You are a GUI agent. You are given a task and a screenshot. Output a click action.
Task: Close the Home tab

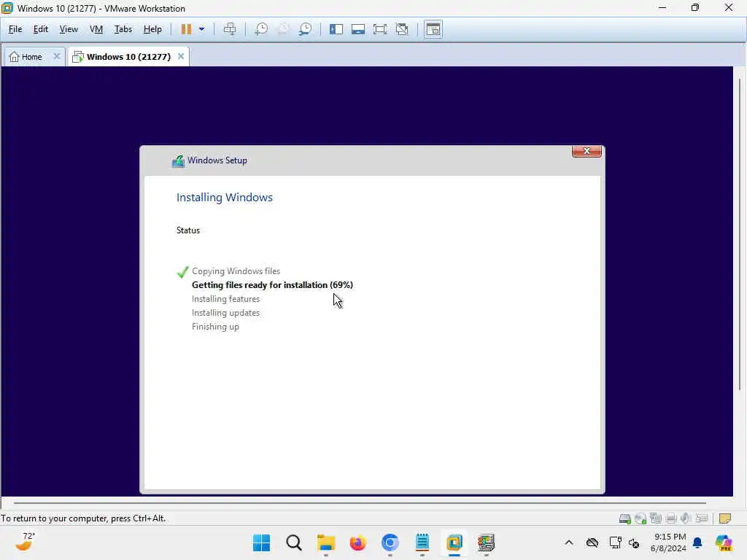click(57, 56)
